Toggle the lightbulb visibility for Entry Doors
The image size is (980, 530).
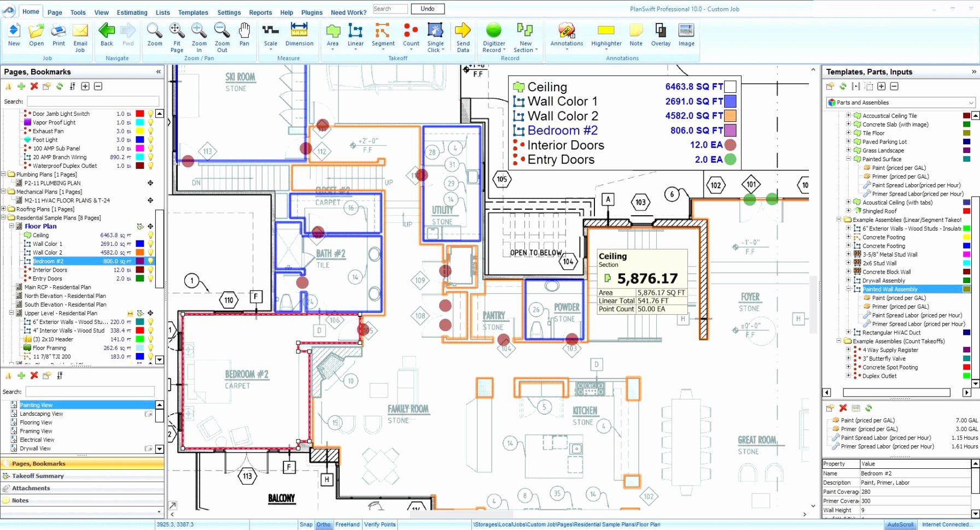[150, 279]
